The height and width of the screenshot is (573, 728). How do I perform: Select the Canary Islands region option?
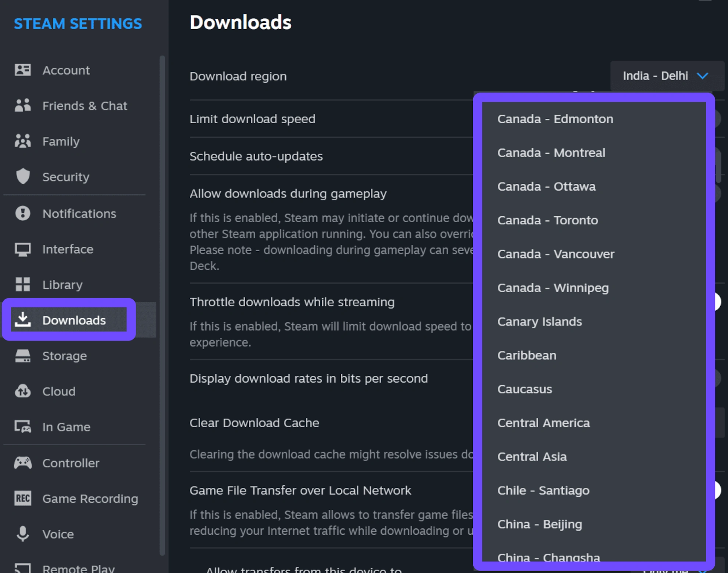(x=540, y=322)
